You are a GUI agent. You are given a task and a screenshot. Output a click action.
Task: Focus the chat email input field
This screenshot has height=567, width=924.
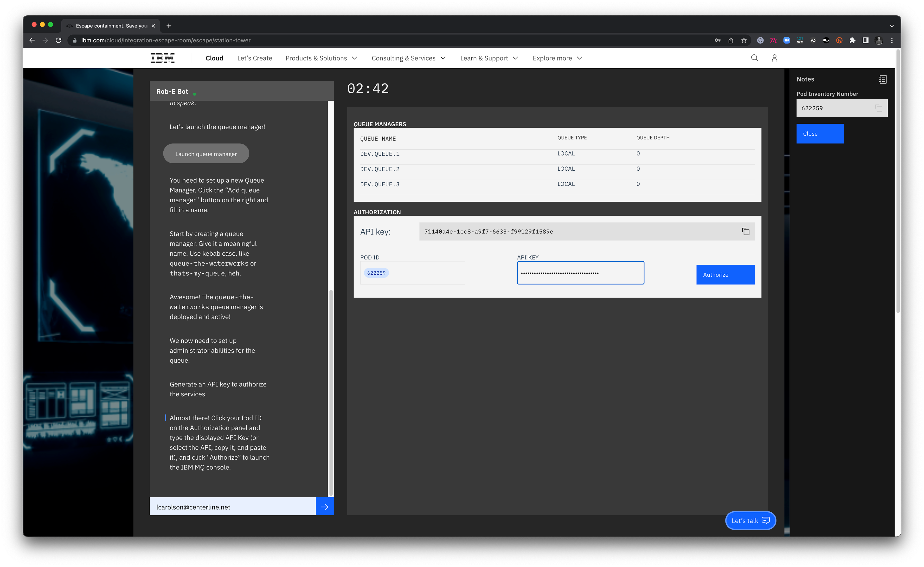click(232, 507)
